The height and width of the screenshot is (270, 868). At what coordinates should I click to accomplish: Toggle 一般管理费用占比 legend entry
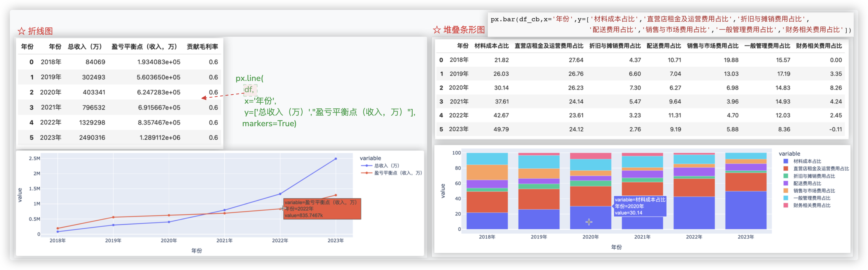[812, 198]
